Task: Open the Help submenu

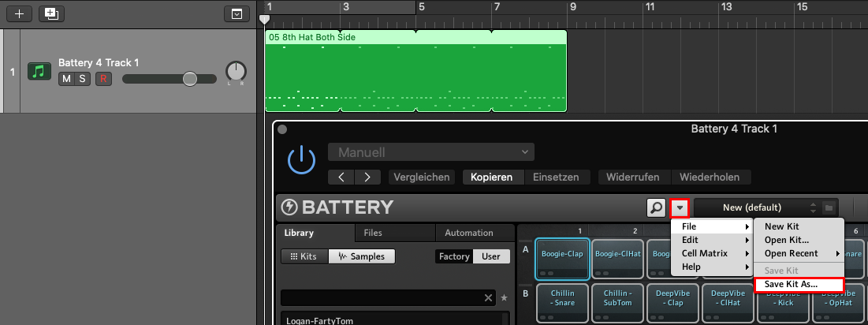Action: tap(711, 267)
